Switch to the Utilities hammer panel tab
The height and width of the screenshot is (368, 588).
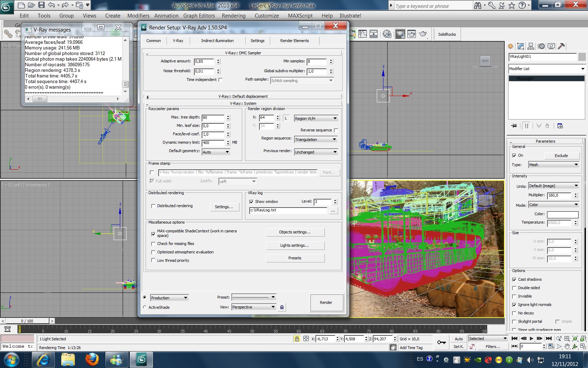[561, 46]
